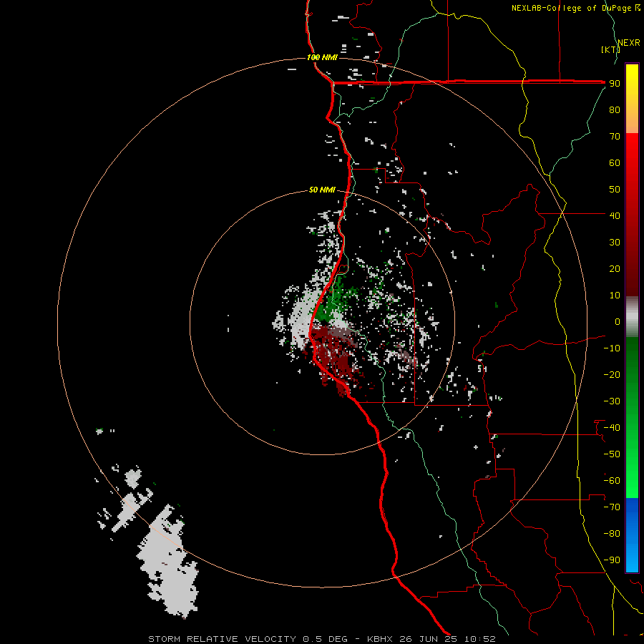Click the 10 value on the velocity scale

tap(615, 296)
